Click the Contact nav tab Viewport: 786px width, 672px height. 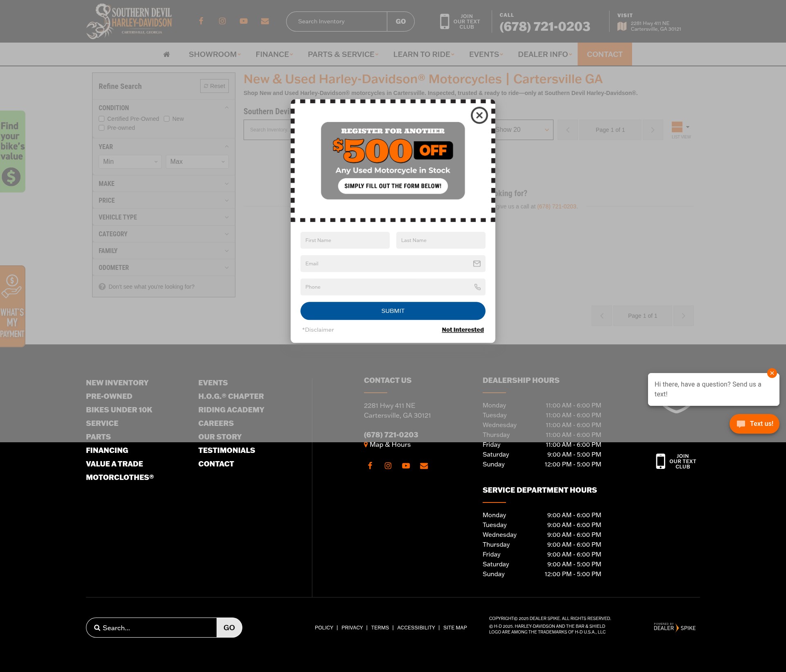point(605,54)
